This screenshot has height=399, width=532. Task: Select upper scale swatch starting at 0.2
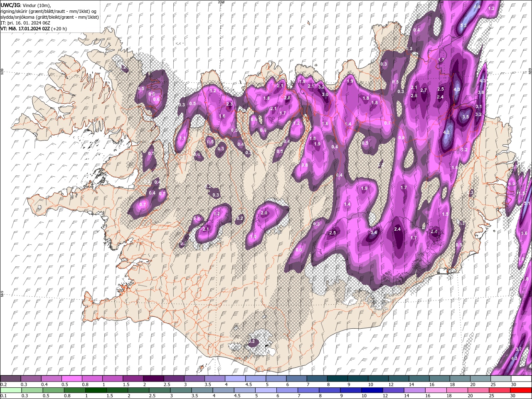click(x=10, y=379)
